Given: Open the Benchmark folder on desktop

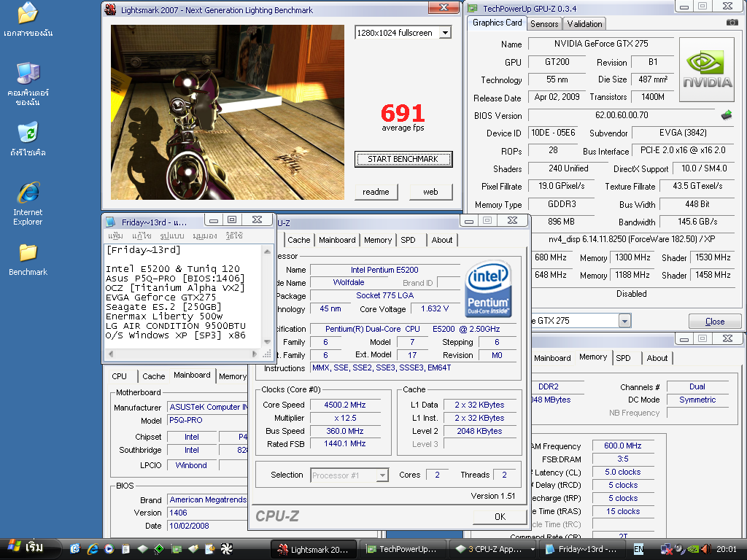Looking at the screenshot, I should (28, 260).
